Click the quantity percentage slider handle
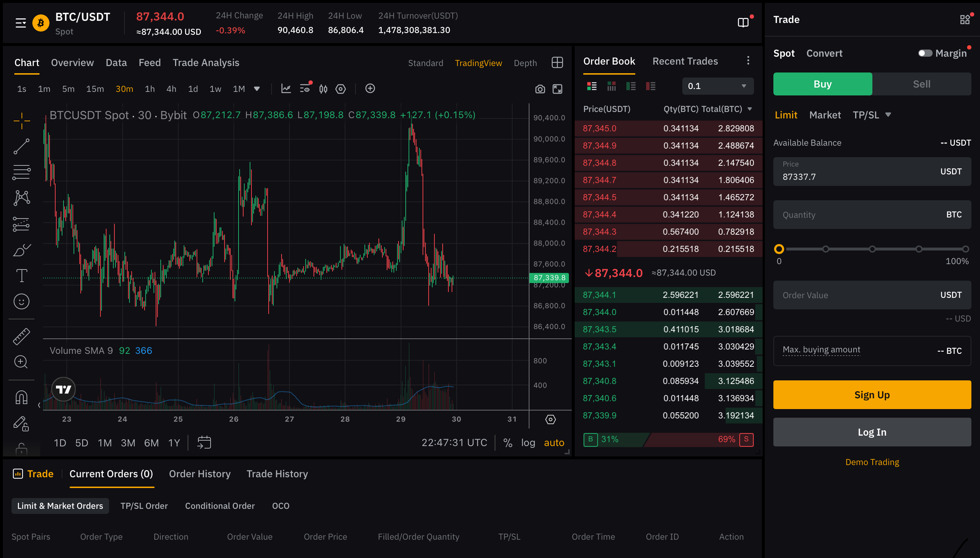 tap(779, 249)
